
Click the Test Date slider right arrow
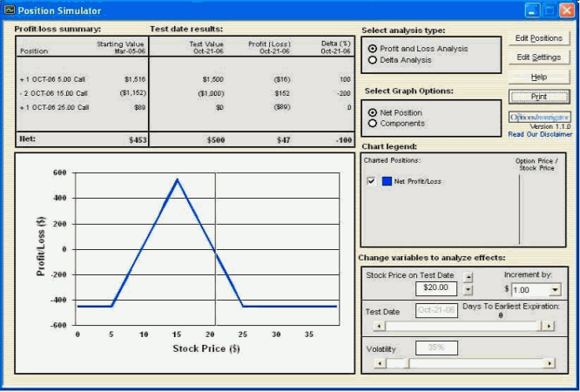(548, 326)
